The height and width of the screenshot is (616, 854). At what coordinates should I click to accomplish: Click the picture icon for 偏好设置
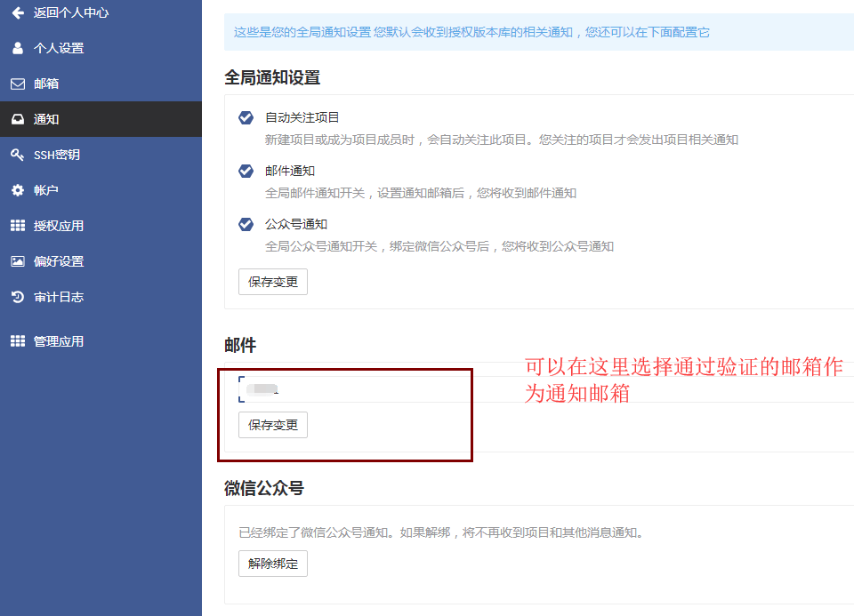18,261
